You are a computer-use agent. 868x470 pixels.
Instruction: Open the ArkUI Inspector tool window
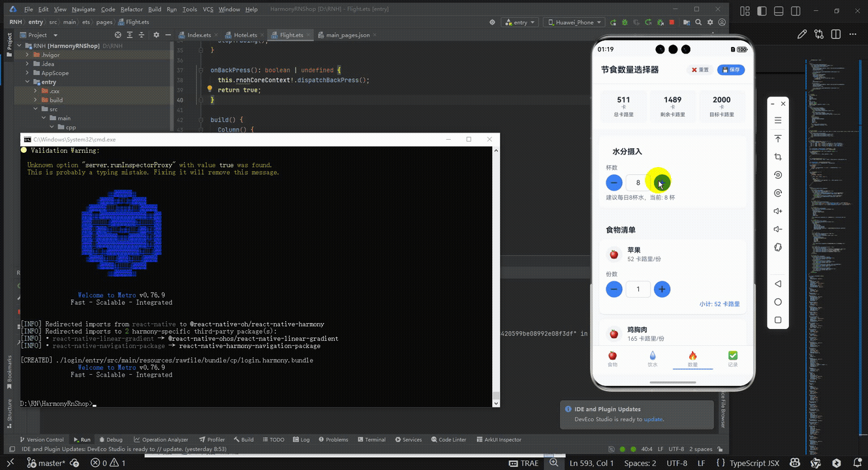[x=499, y=439]
